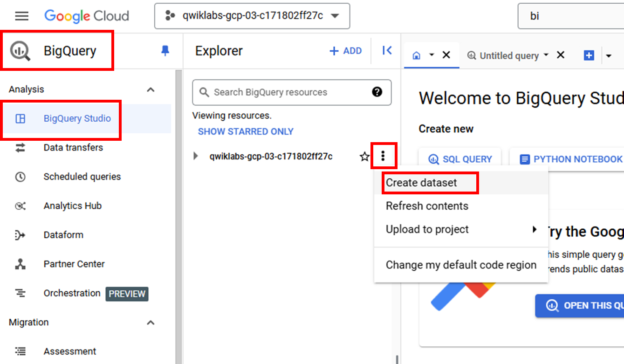The height and width of the screenshot is (364, 624).
Task: Open the project selector dropdown
Action: [x=252, y=16]
